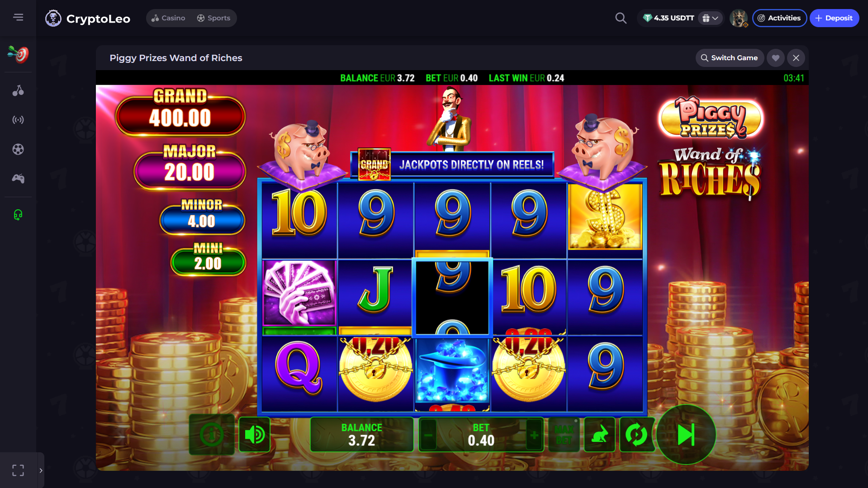Open Activities panel

coord(779,18)
